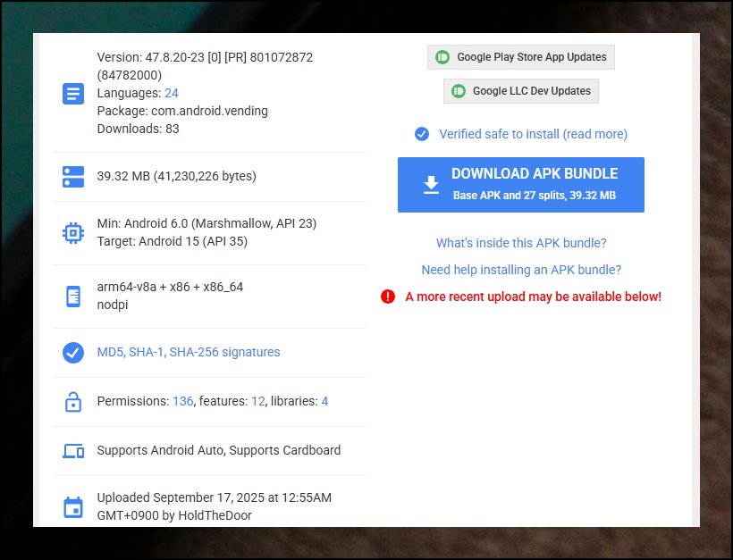Screen dimensions: 733x560
Task: Click the Version 47.8.20-23 text line
Action: pyautogui.click(x=205, y=57)
